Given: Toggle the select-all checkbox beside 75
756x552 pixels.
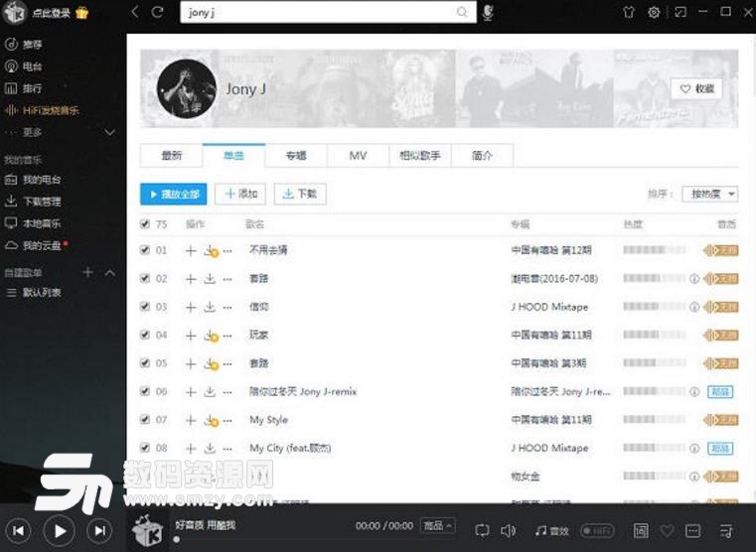Looking at the screenshot, I should (x=145, y=224).
